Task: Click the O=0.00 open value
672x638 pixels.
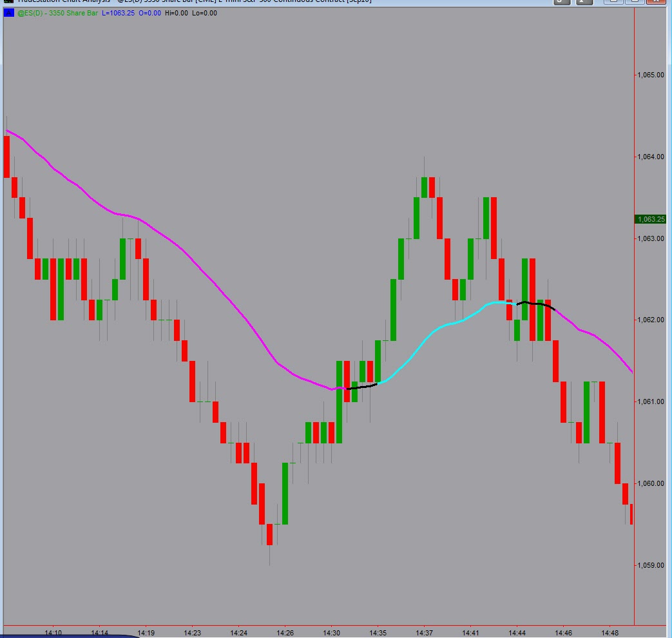Action: point(149,13)
